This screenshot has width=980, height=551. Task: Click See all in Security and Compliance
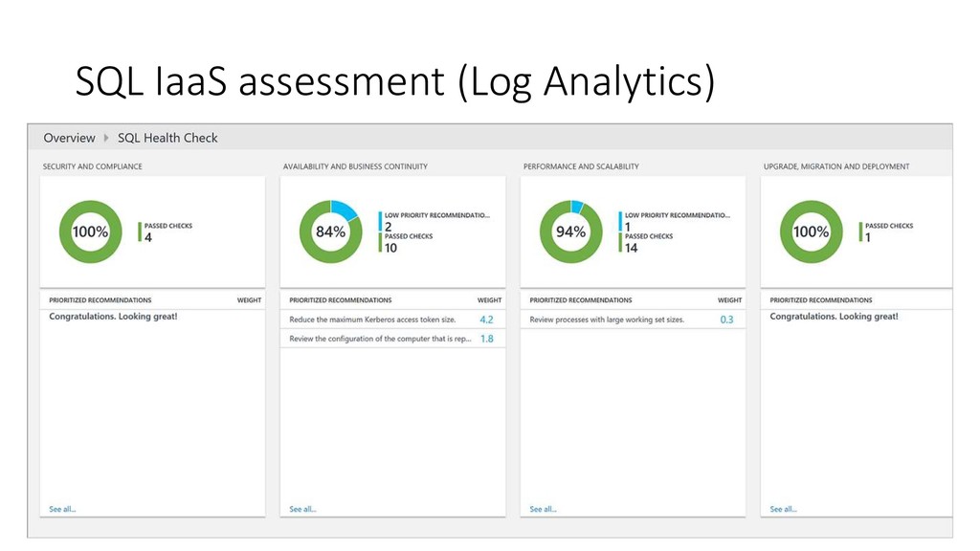click(62, 509)
